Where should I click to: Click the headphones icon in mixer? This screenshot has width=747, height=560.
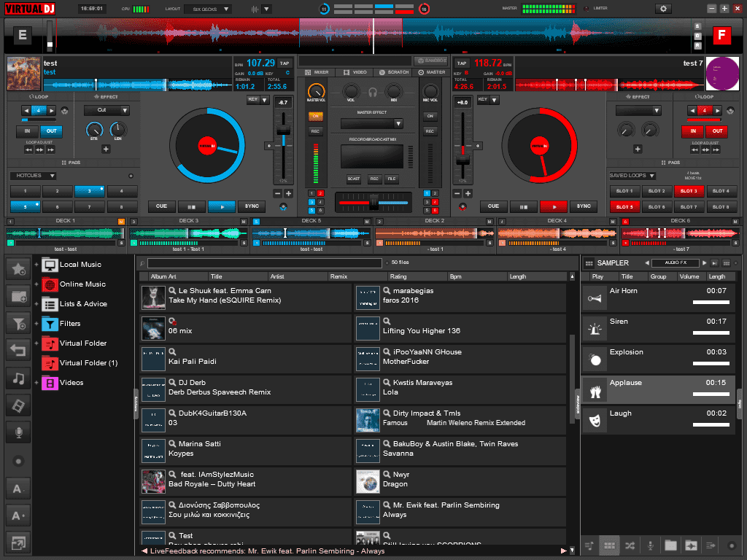[373, 93]
